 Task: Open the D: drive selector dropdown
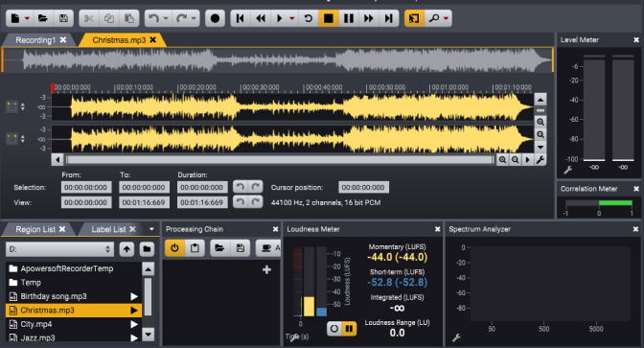[x=60, y=249]
